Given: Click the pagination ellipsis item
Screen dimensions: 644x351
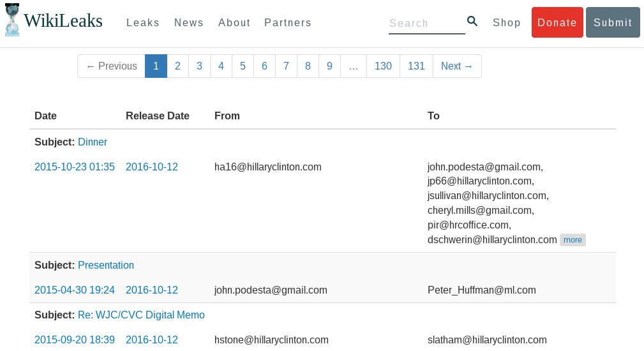Looking at the screenshot, I should point(354,66).
